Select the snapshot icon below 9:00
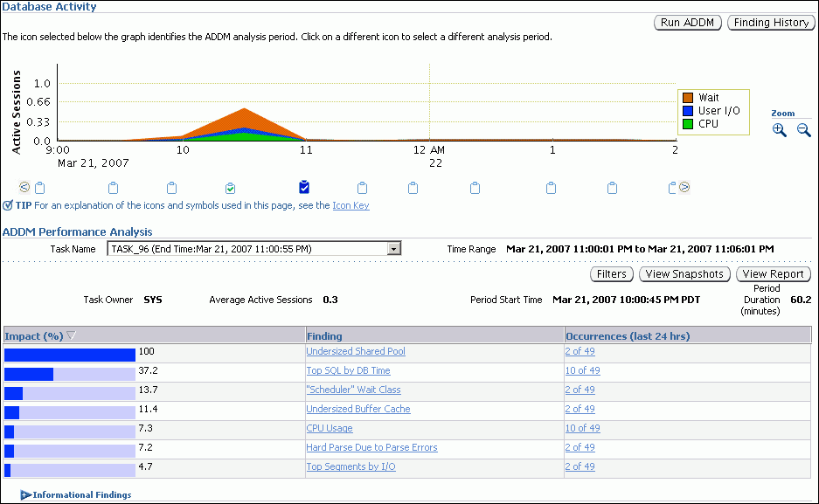 [x=39, y=188]
